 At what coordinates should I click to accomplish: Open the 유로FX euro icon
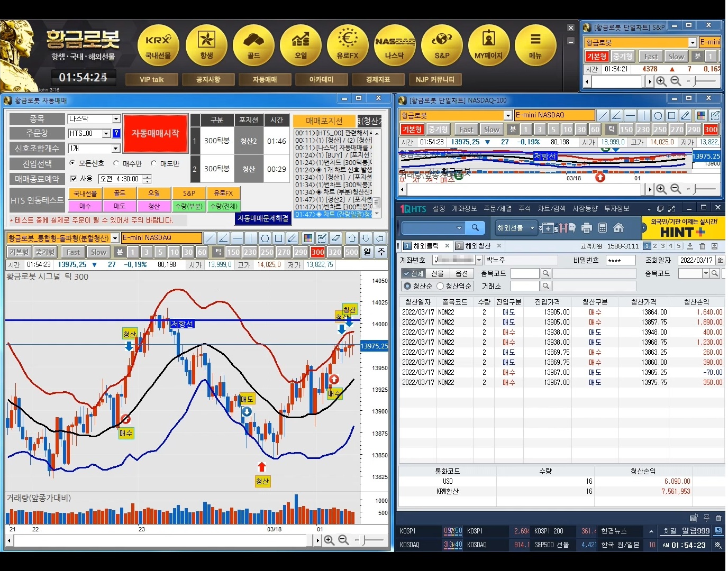(348, 45)
